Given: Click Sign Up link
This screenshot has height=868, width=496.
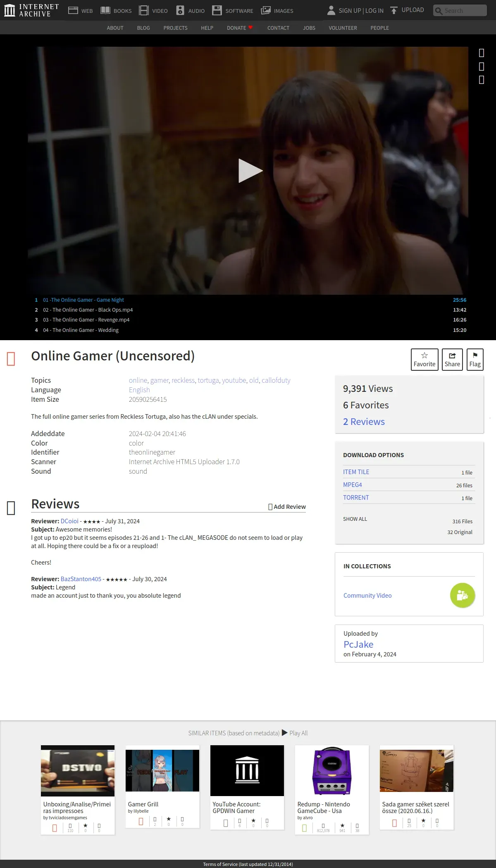Looking at the screenshot, I should [350, 11].
